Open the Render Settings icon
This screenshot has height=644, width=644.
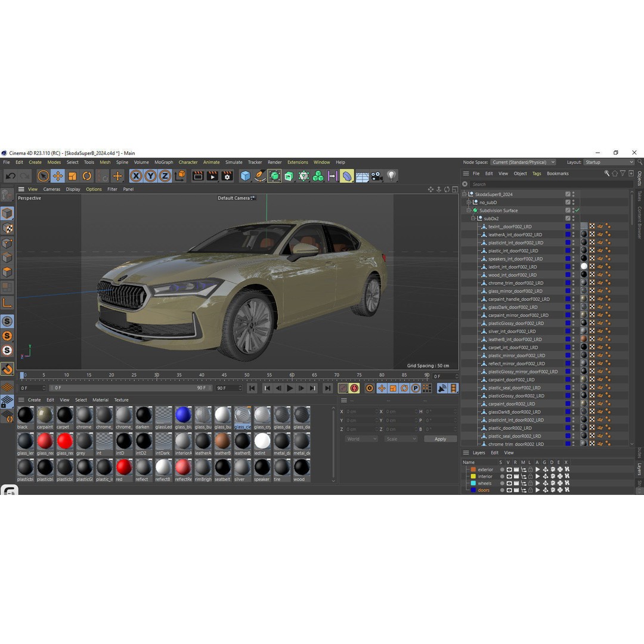pos(227,176)
